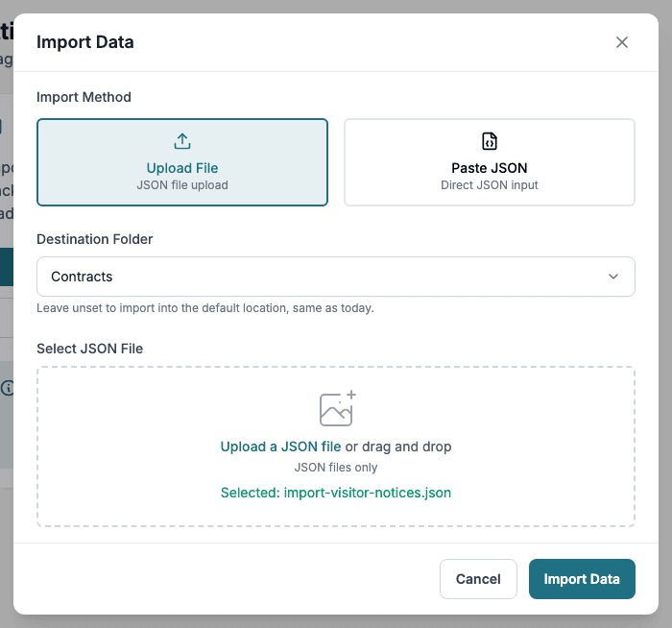Expand the Contracts dropdown chevron

coord(613,277)
